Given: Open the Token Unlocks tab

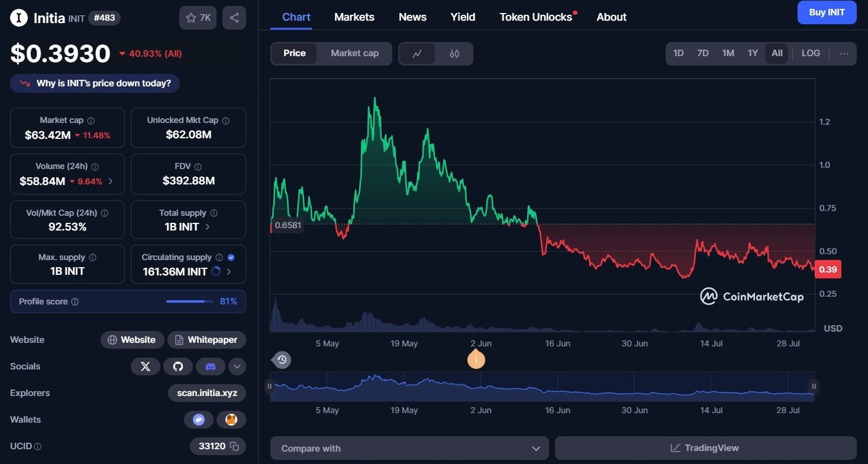Looking at the screenshot, I should point(536,17).
